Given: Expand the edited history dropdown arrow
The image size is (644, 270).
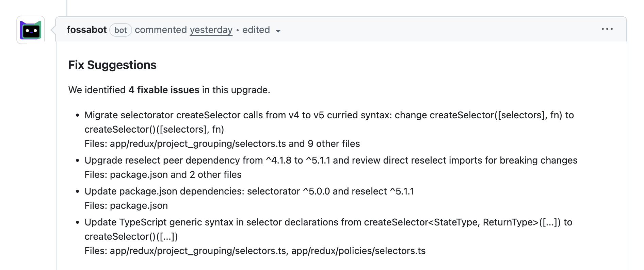Looking at the screenshot, I should (278, 31).
